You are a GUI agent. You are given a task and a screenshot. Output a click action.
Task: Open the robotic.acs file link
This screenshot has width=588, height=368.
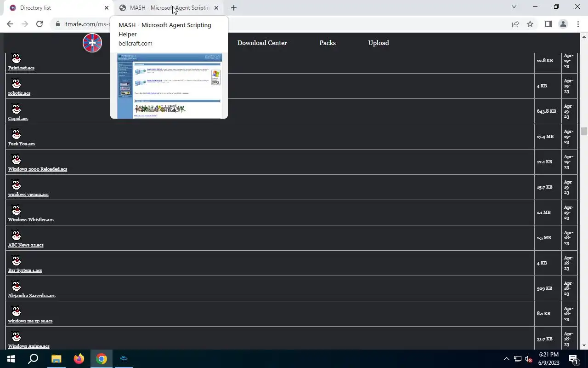pos(19,93)
